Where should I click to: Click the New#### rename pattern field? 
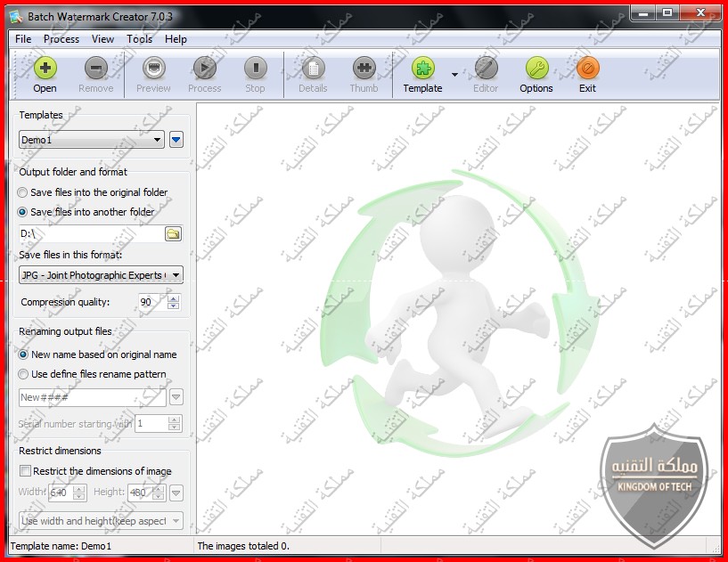coord(93,397)
